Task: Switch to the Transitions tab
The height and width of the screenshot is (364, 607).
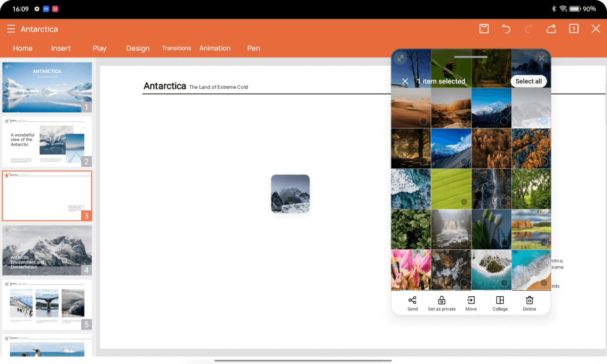Action: (177, 48)
